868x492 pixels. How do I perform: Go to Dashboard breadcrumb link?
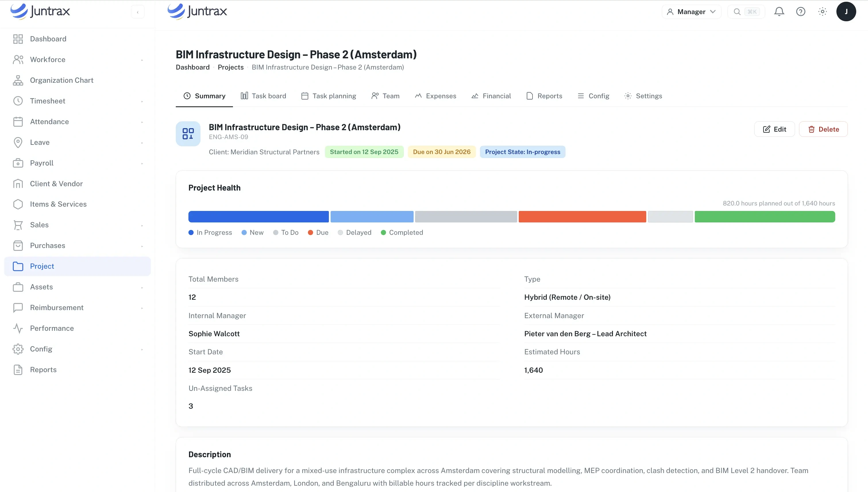tap(192, 67)
